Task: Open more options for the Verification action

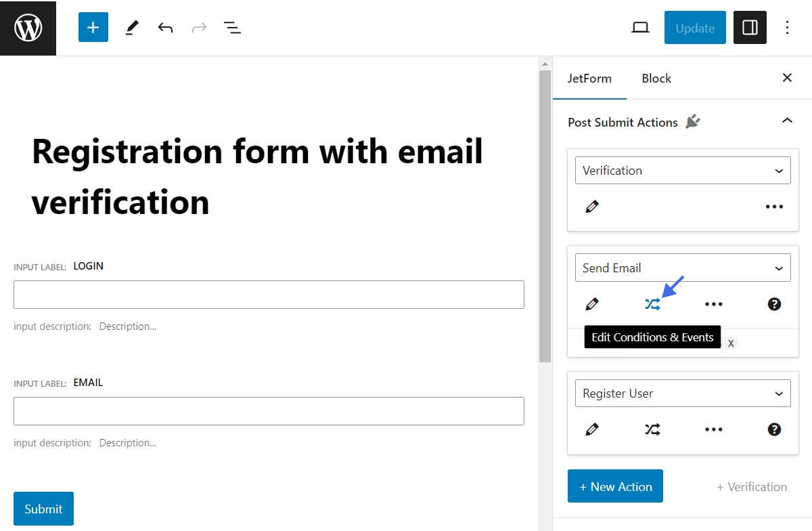Action: (x=774, y=206)
